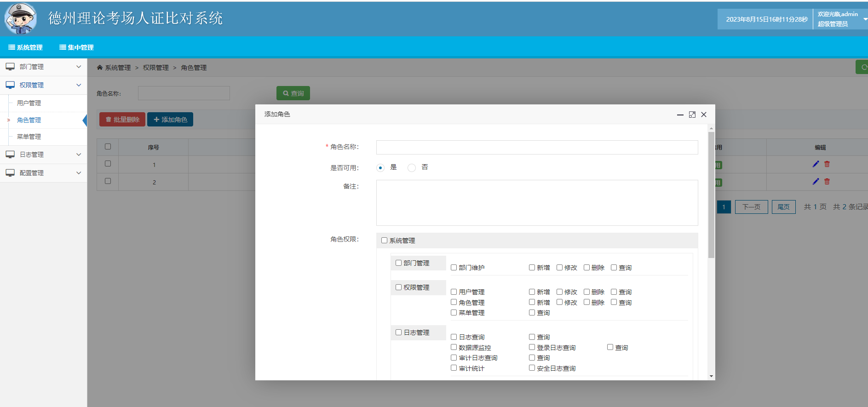Click the scroll-down arrow of dialog scrollbar
This screenshot has width=868, height=407.
tap(712, 376)
